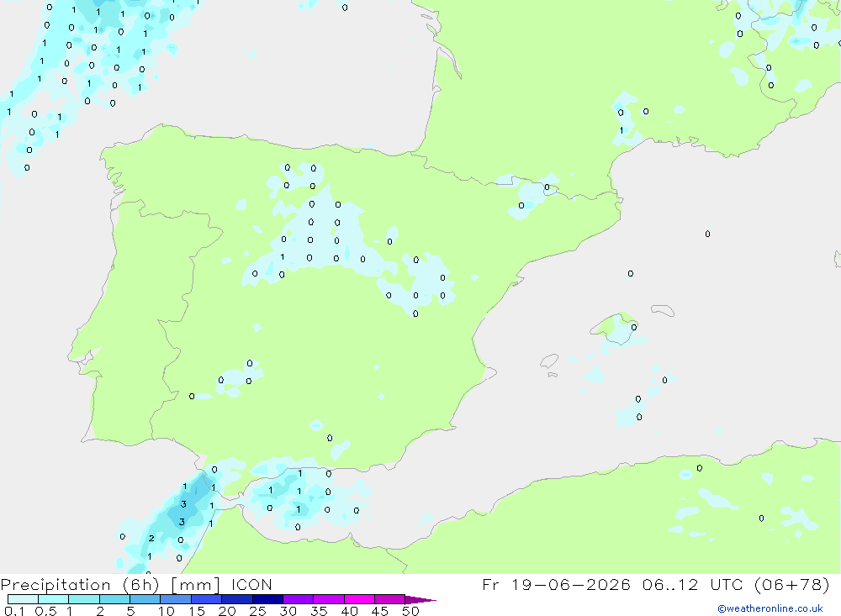Image resolution: width=841 pixels, height=616 pixels.
Task: Click the 0.5–1 mm legend color swatch
Action: (54, 599)
